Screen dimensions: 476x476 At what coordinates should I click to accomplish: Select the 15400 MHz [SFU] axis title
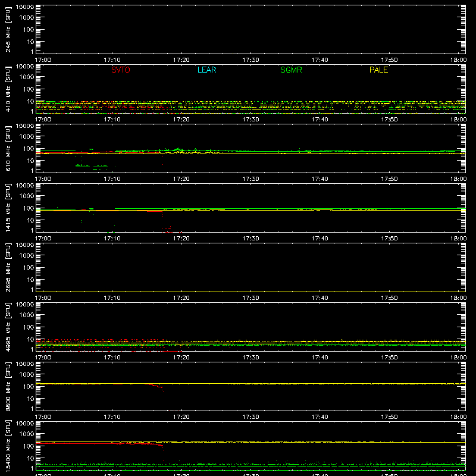pos(8,446)
